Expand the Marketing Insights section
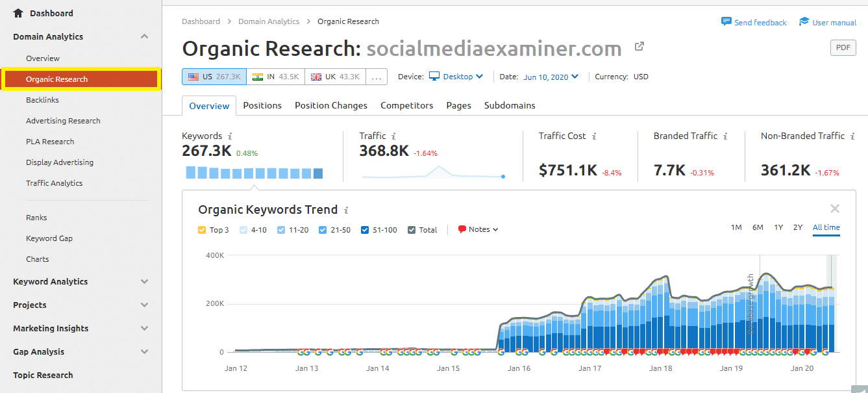Image resolution: width=868 pixels, height=393 pixels. click(144, 329)
